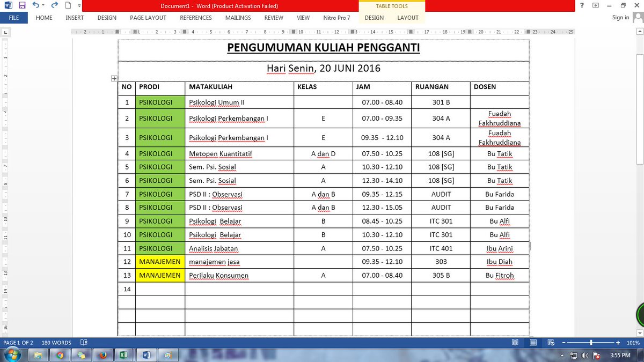This screenshot has width=644, height=362.
Task: Open the REFERENCES ribbon tab
Action: tap(196, 18)
